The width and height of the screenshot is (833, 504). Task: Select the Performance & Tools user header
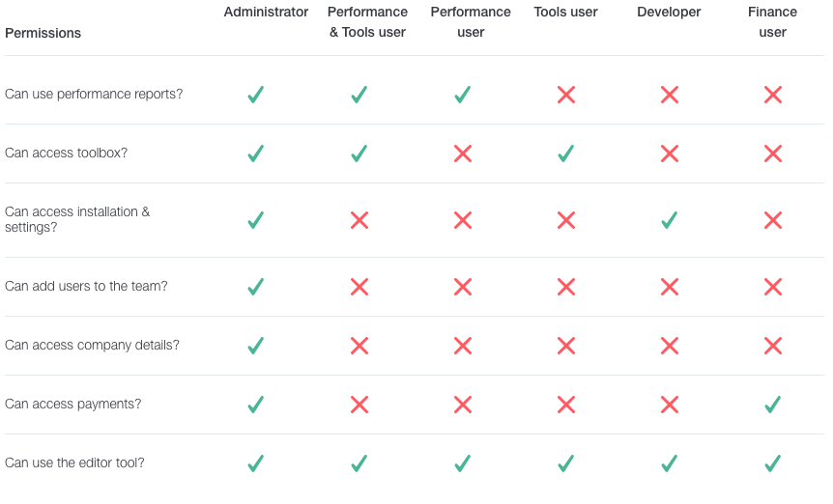(367, 22)
